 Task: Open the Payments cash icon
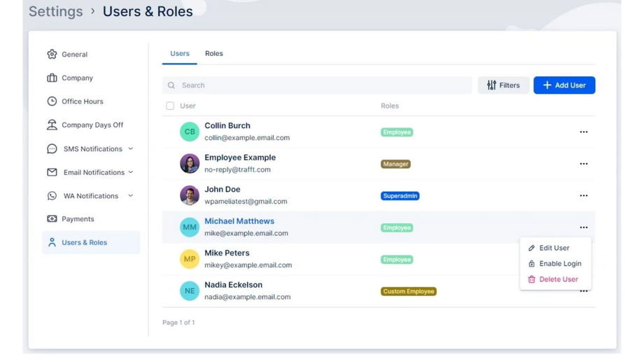coord(52,219)
